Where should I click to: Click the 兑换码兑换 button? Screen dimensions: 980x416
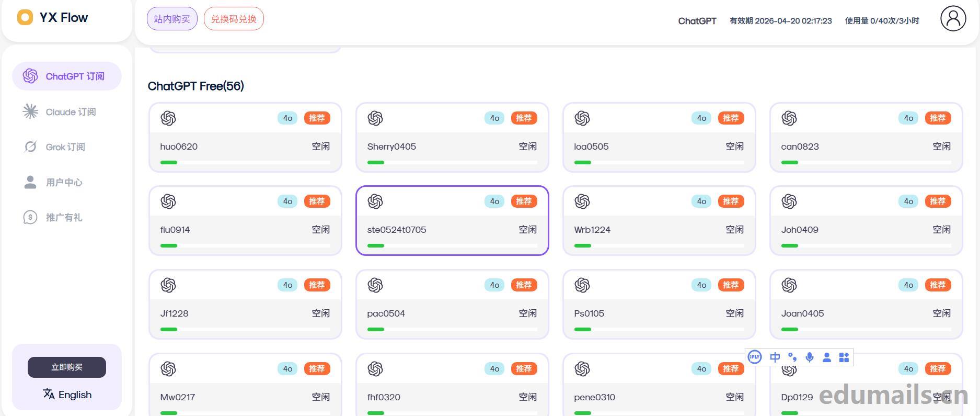[x=234, y=19]
